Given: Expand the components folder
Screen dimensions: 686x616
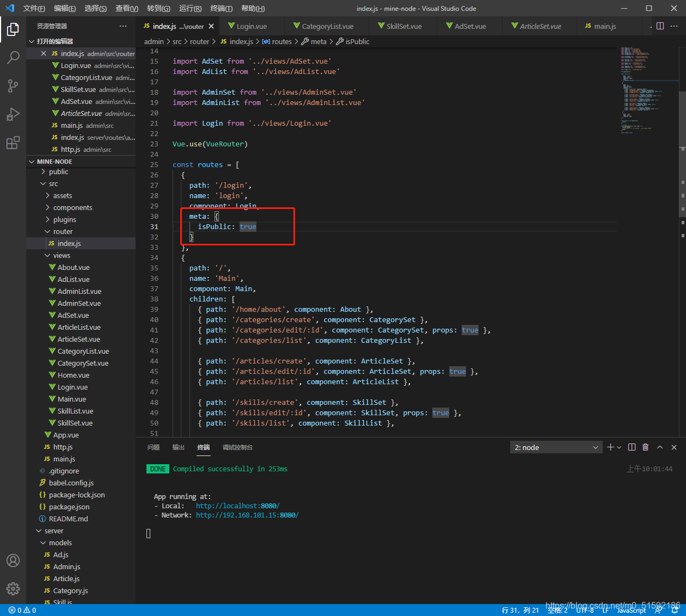Looking at the screenshot, I should pos(72,208).
